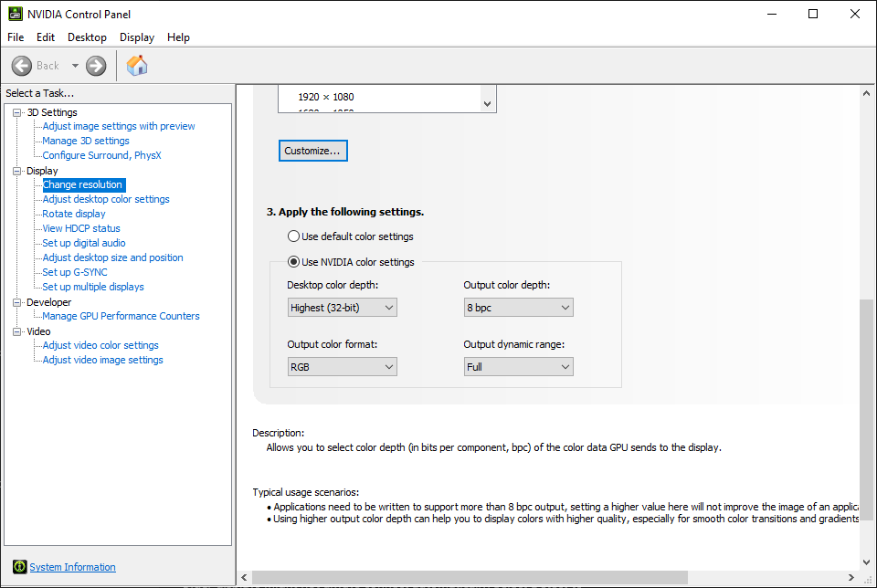Collapse the Display tree node
Viewport: 877px width, 588px height.
pos(17,171)
